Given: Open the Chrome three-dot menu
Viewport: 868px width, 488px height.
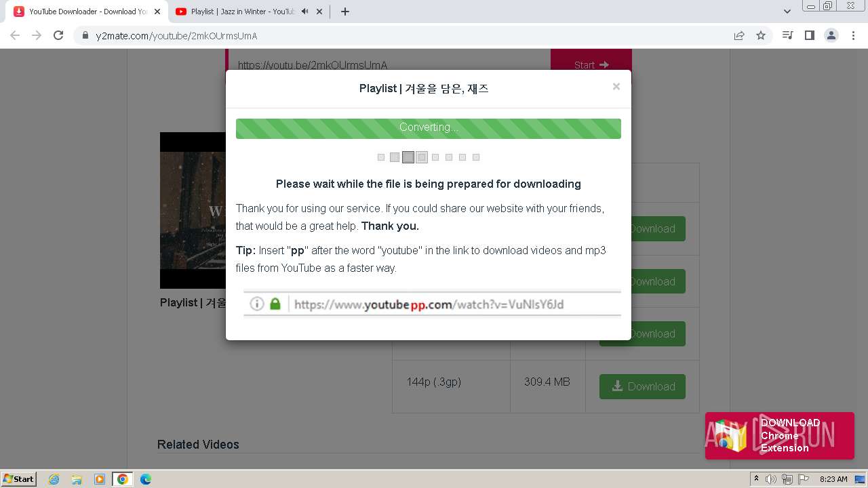Looking at the screenshot, I should [853, 35].
